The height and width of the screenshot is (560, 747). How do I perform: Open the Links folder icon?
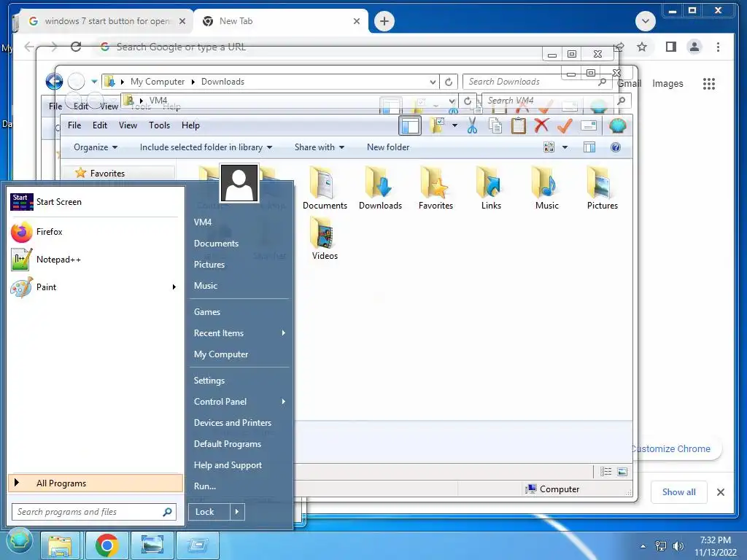(x=491, y=188)
